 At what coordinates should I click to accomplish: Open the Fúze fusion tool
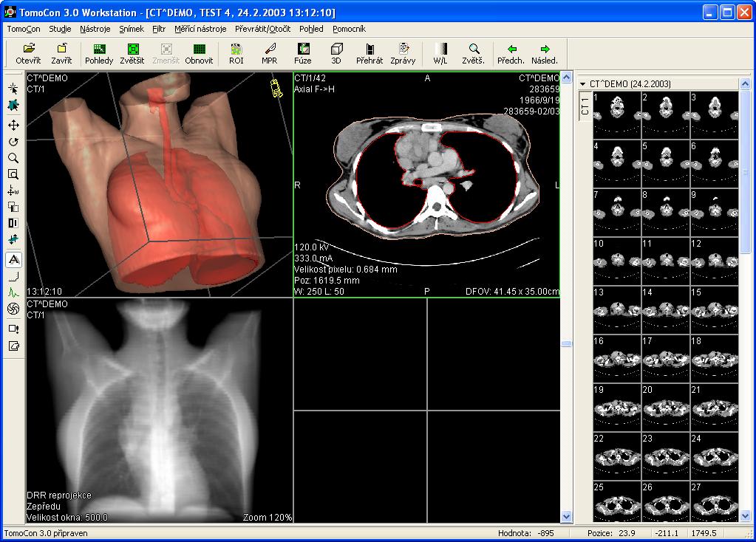303,53
